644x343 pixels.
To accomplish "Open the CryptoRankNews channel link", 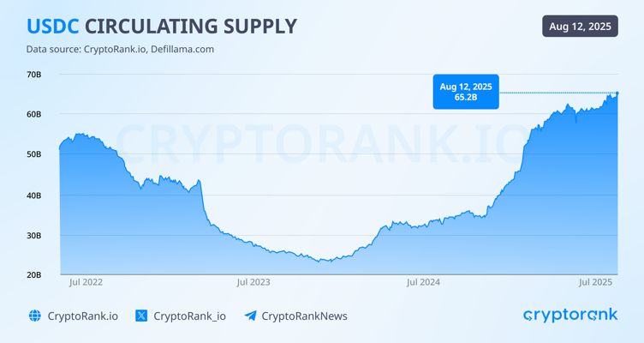I will click(x=304, y=316).
